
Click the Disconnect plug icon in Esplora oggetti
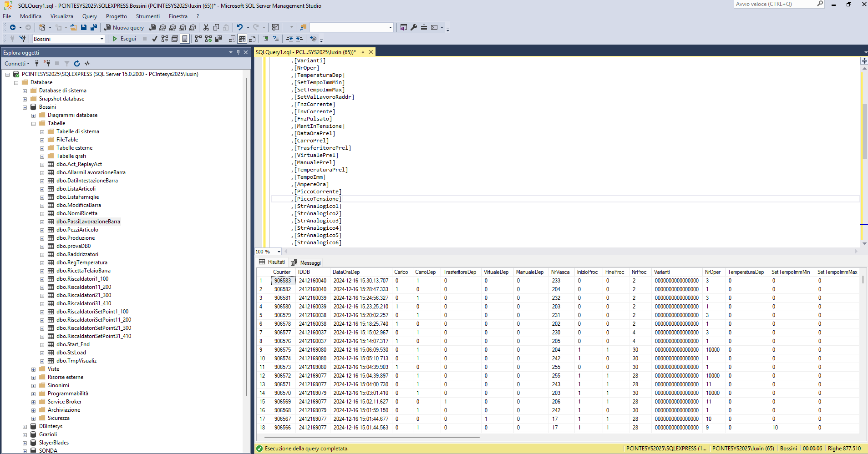(47, 63)
